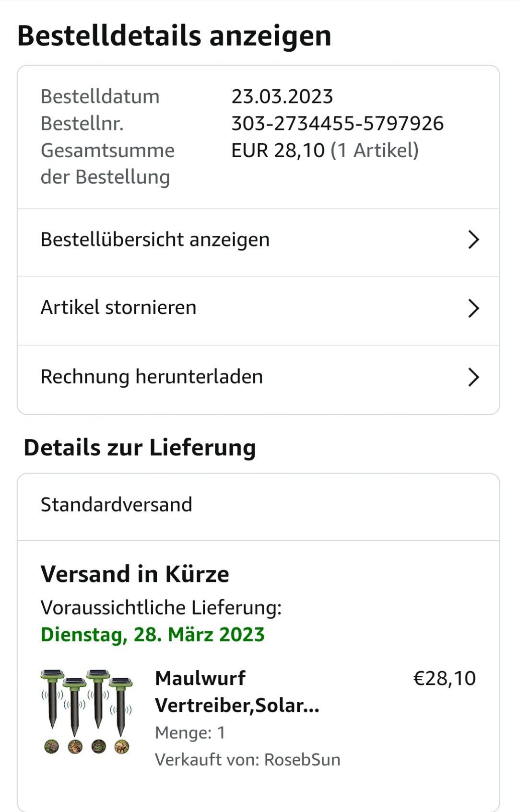Tap the Versand in Kürze status heading
Viewport: 518px width, 812px height.
point(135,574)
